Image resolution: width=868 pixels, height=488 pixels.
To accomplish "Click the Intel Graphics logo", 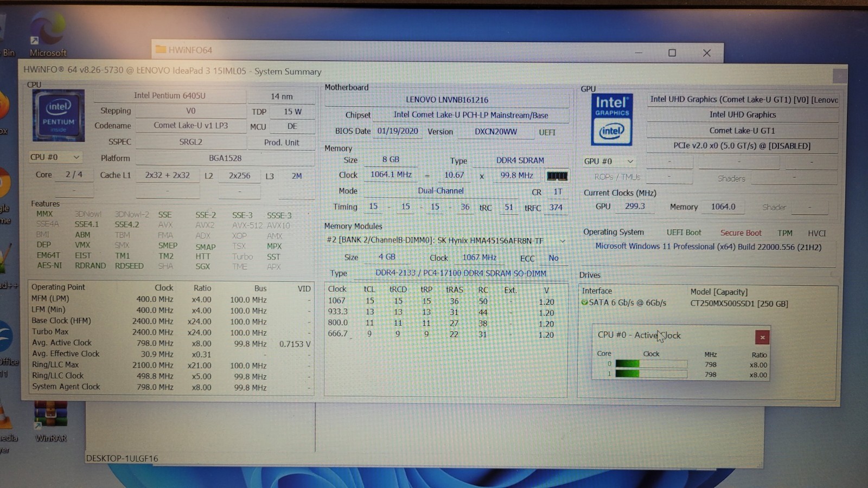I will [x=612, y=119].
